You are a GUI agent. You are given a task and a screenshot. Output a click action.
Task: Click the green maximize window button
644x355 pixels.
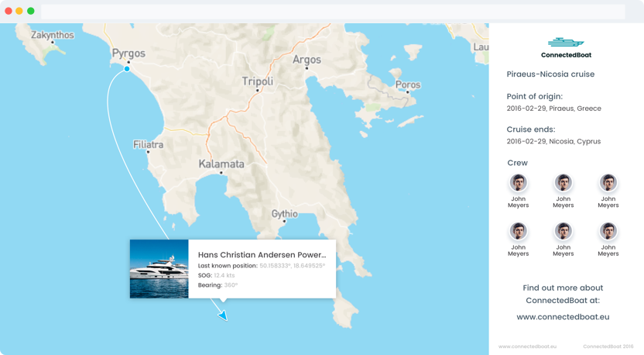[31, 11]
